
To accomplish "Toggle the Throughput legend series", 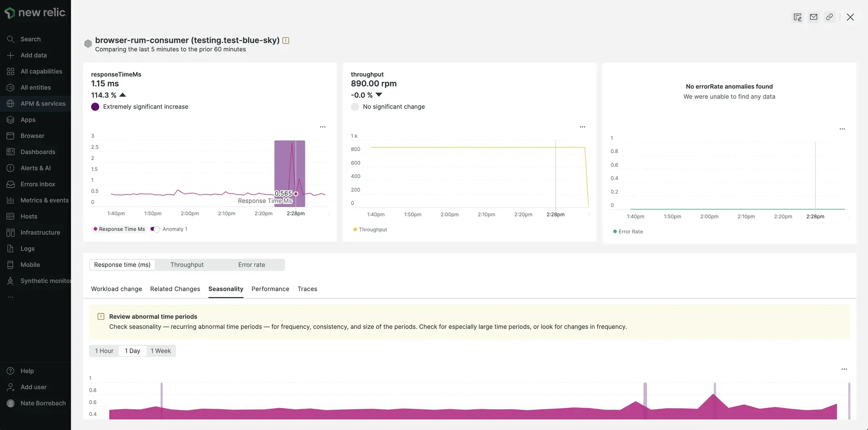I will tap(370, 230).
